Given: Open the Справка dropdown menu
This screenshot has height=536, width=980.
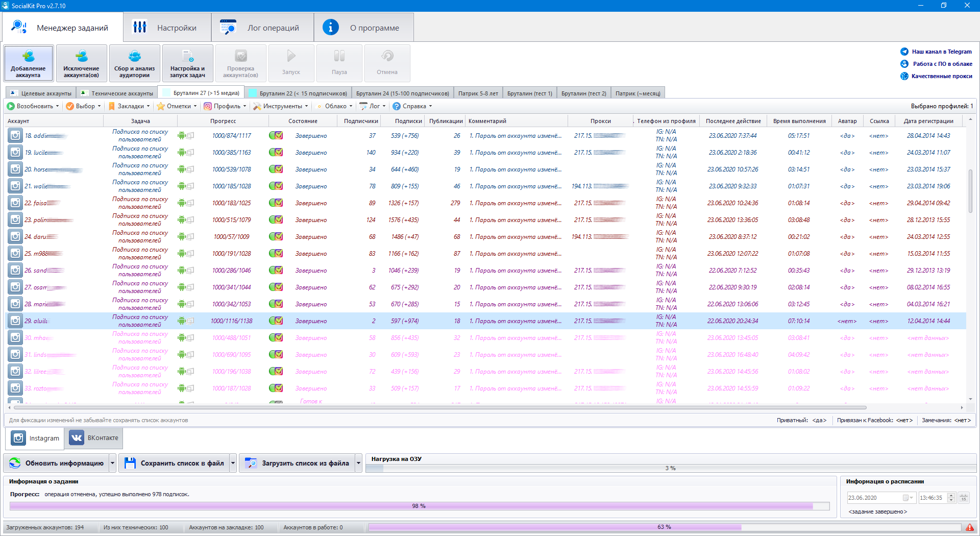Looking at the screenshot, I should tap(412, 106).
